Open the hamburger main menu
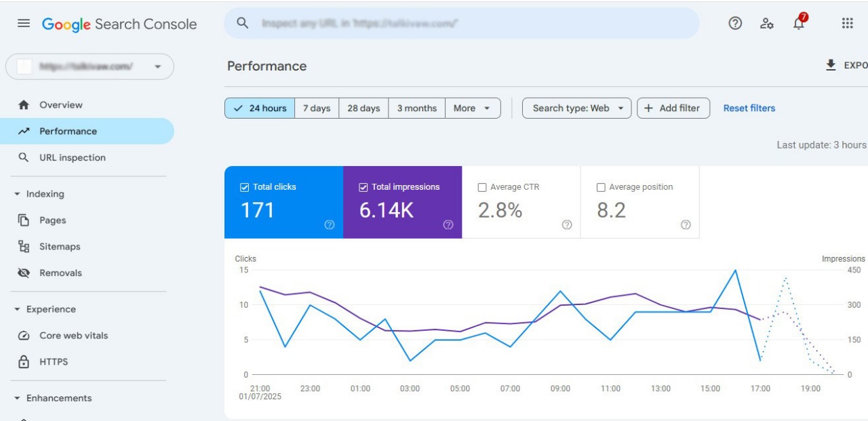Screen dimensions: 868x421 (24, 24)
